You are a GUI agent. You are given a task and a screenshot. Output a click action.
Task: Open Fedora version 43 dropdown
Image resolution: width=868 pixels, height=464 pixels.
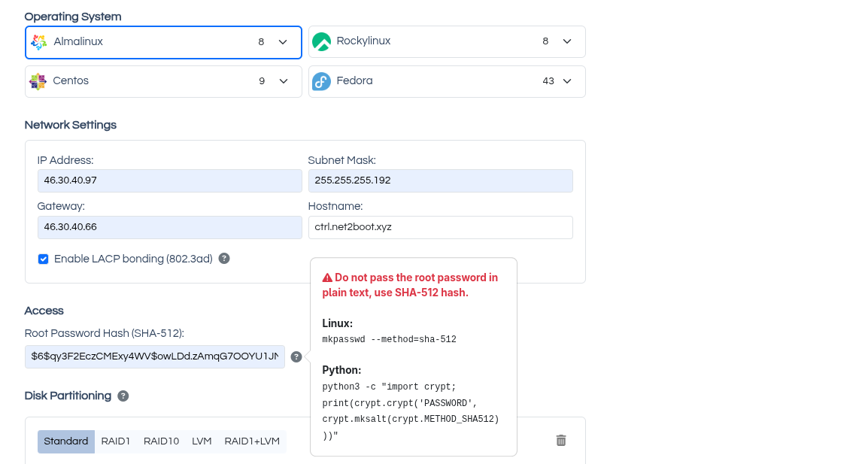point(567,81)
